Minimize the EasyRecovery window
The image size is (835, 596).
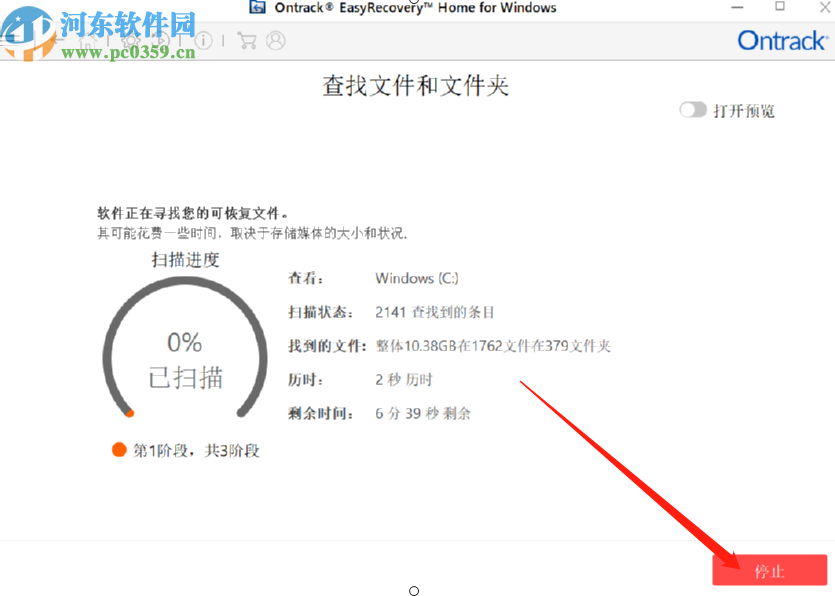(738, 7)
